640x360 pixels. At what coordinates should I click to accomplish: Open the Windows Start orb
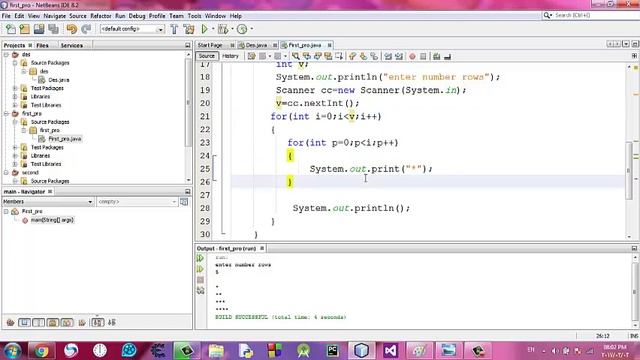point(12,351)
